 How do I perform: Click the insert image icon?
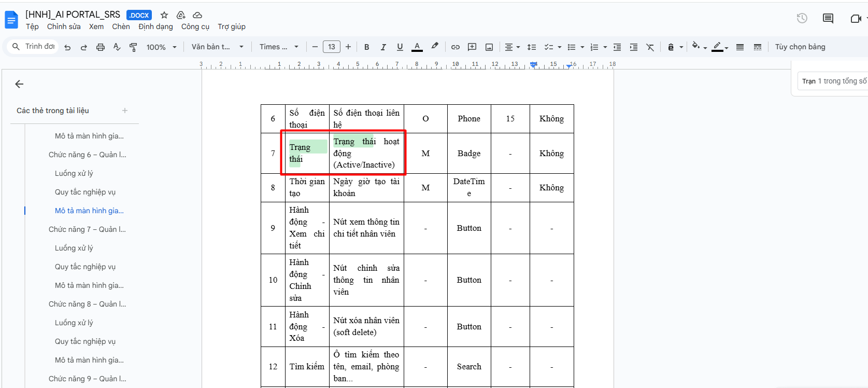489,47
